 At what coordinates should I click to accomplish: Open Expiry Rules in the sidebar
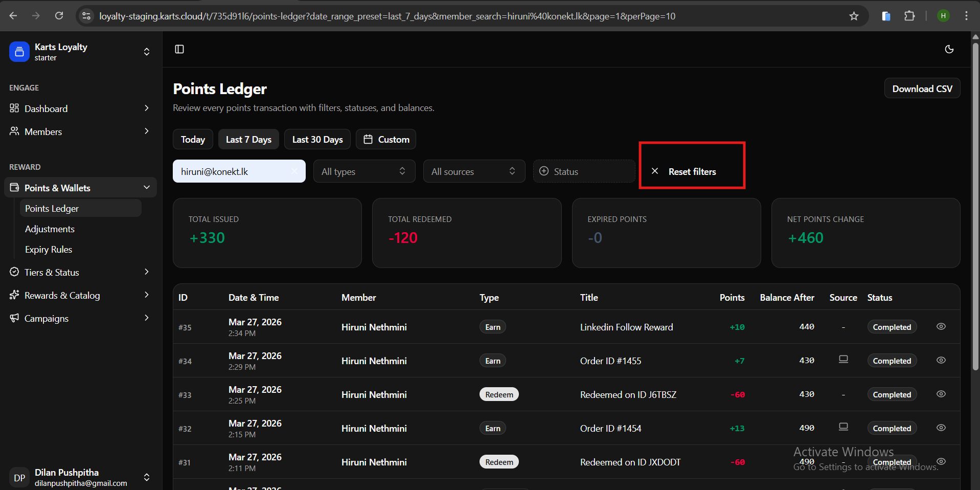(49, 250)
